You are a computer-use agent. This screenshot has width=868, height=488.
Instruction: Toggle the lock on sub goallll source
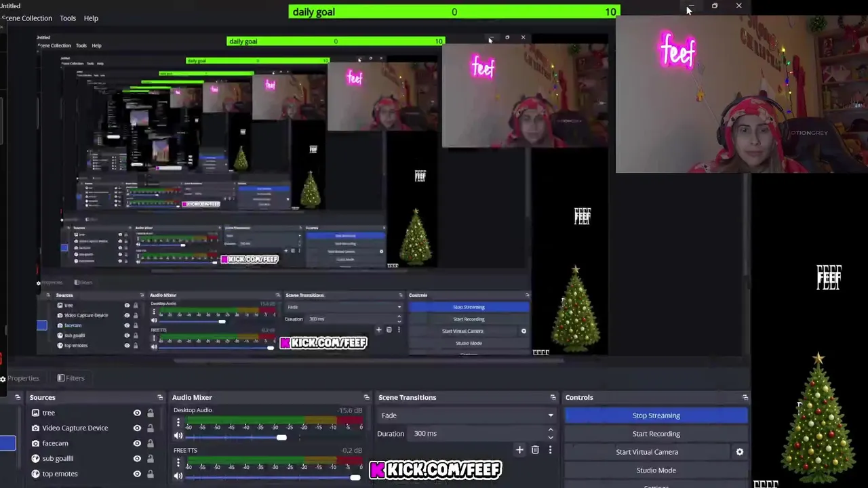click(x=151, y=458)
